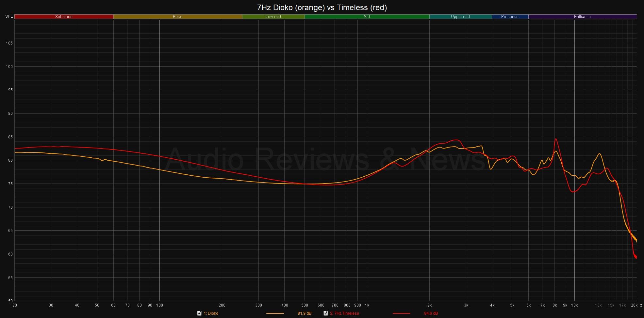This screenshot has height=318, width=644.
Task: Click the graph title text
Action: coord(322,8)
